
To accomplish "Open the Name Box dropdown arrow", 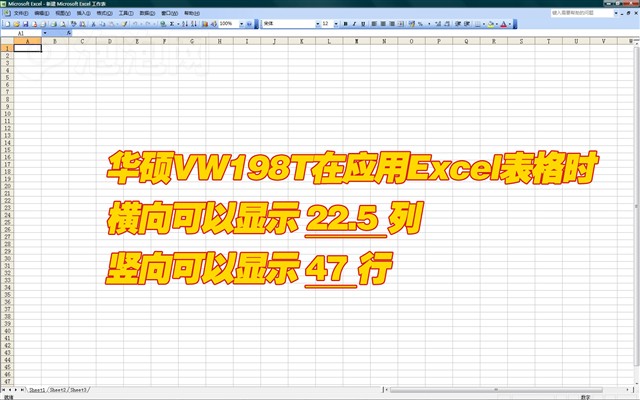I will [45, 33].
